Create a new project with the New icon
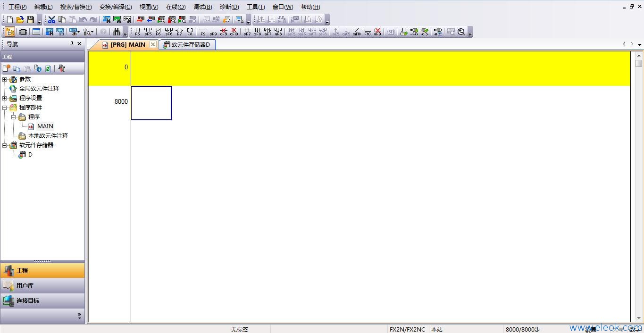This screenshot has height=333, width=644. (9, 19)
